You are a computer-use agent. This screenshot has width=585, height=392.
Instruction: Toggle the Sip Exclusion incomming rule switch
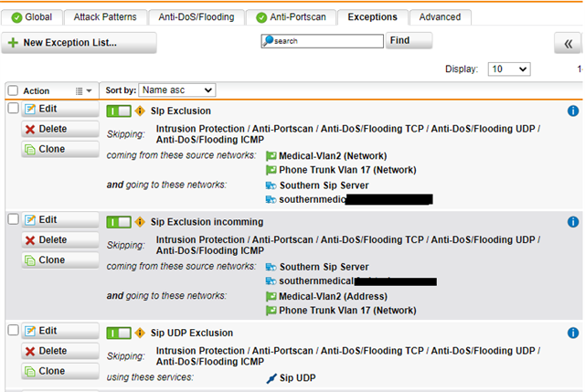point(119,222)
